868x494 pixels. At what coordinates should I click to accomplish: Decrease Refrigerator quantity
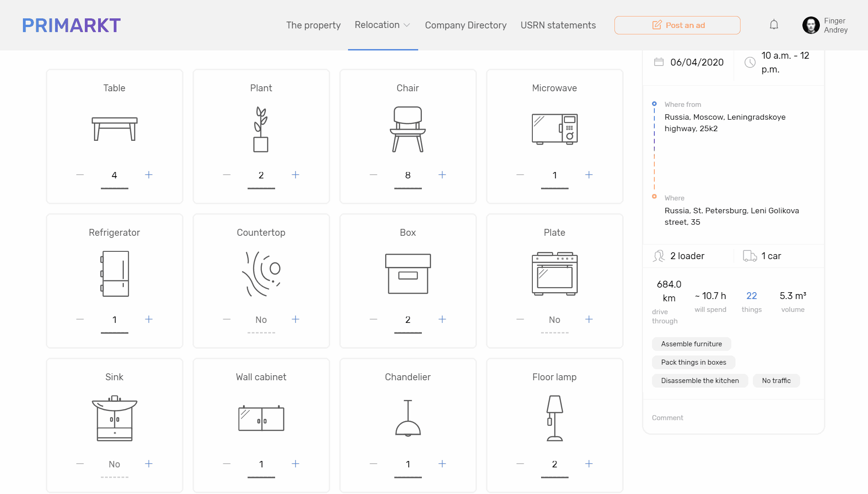click(x=80, y=319)
